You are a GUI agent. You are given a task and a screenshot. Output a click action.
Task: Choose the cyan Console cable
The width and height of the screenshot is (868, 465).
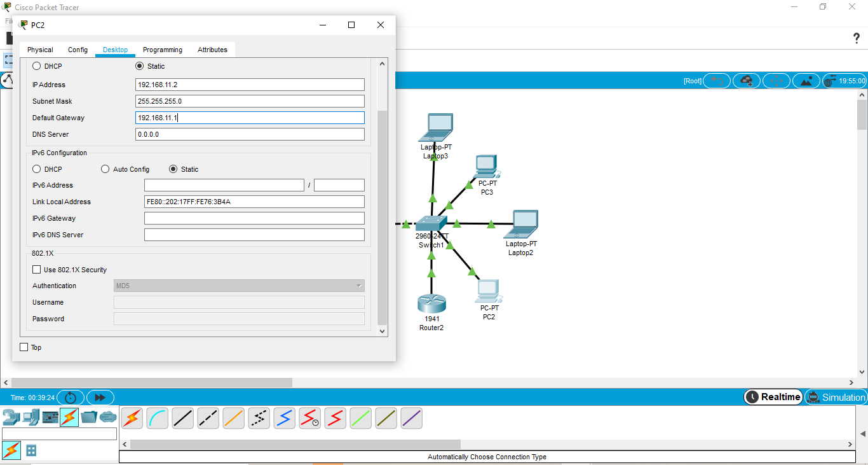(x=158, y=418)
